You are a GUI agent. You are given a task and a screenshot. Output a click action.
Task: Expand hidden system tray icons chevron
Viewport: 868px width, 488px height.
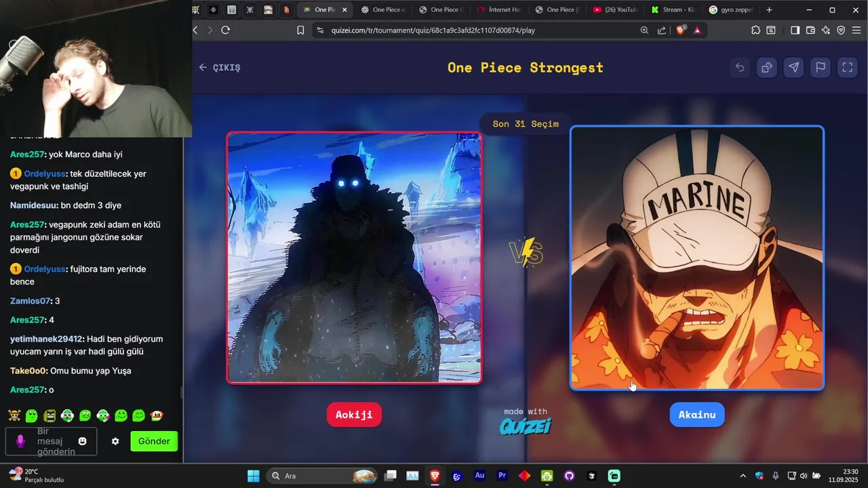743,476
